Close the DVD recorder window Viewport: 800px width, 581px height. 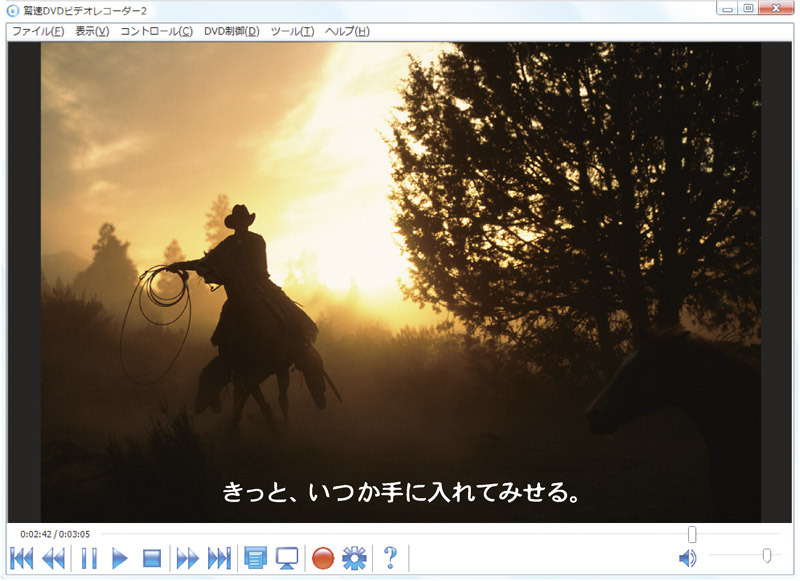pos(776,8)
